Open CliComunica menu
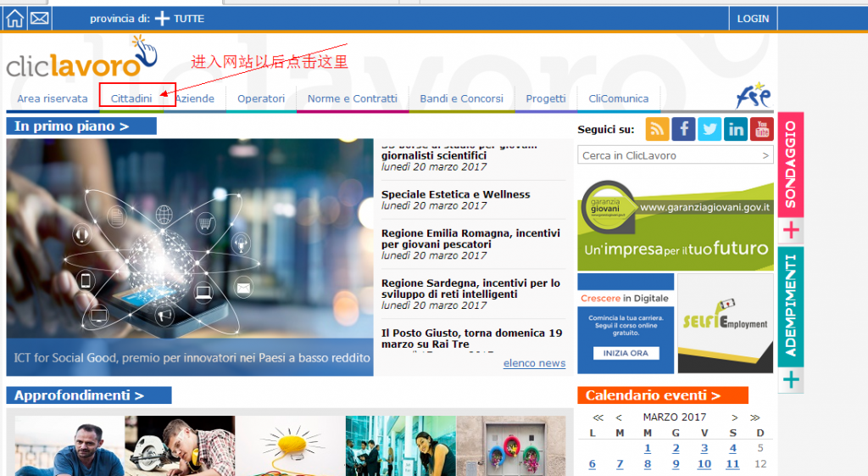The height and width of the screenshot is (476, 868). pos(618,98)
